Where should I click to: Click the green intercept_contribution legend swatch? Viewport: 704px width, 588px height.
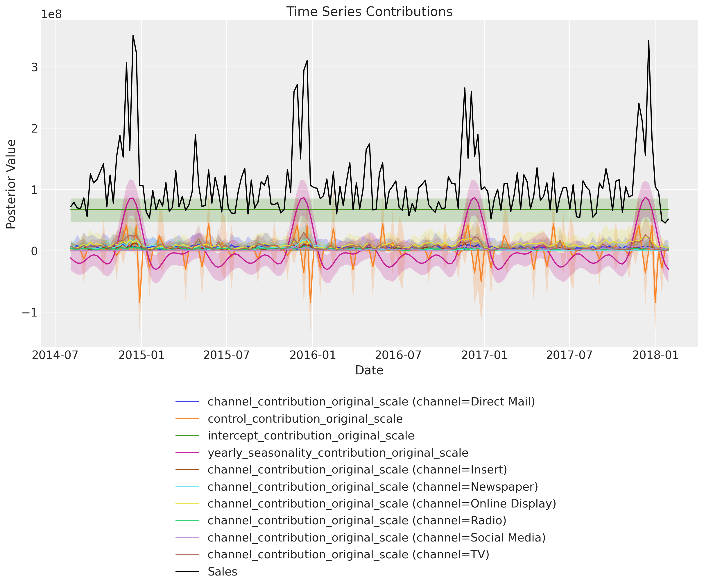point(187,436)
